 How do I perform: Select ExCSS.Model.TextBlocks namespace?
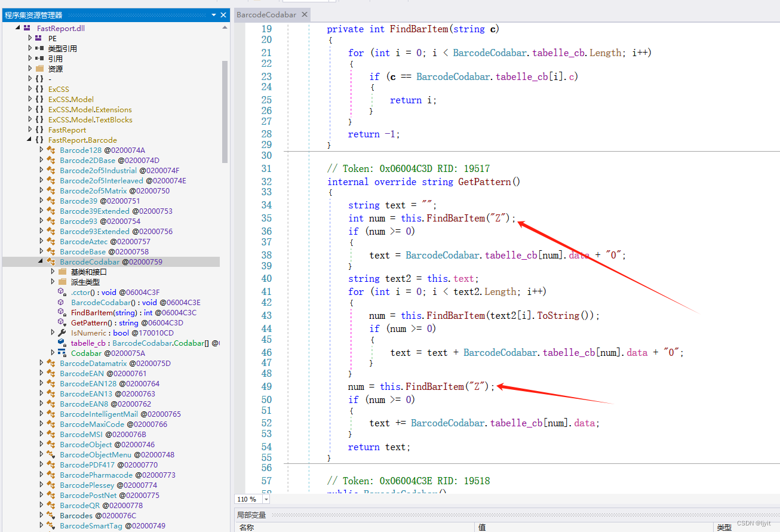pyautogui.click(x=90, y=119)
